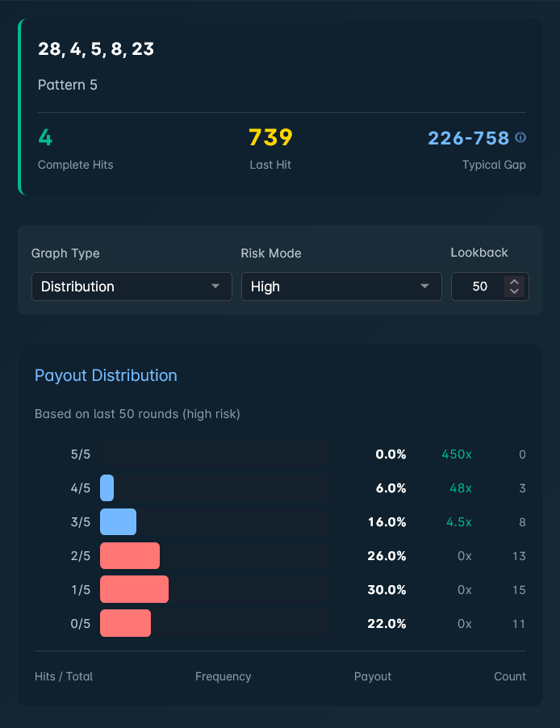This screenshot has width=560, height=728.
Task: Click the Payout Distribution heading
Action: 106,375
